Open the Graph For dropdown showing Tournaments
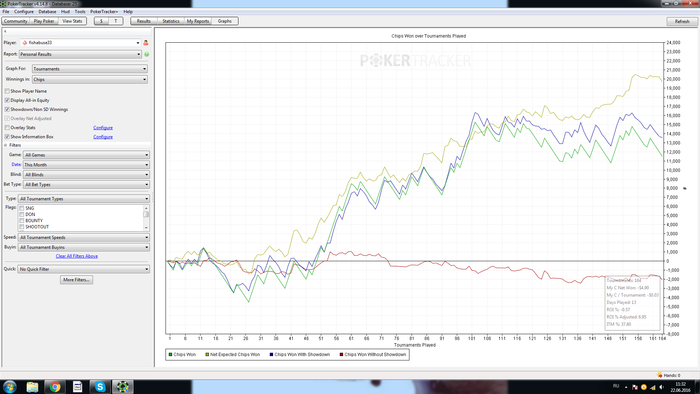The width and height of the screenshot is (700, 394). 90,69
